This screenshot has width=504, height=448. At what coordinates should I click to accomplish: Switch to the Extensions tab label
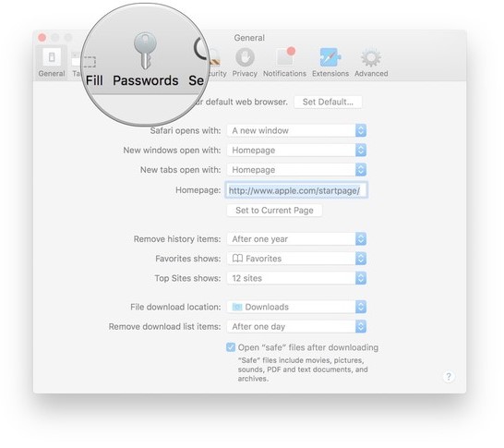click(330, 74)
